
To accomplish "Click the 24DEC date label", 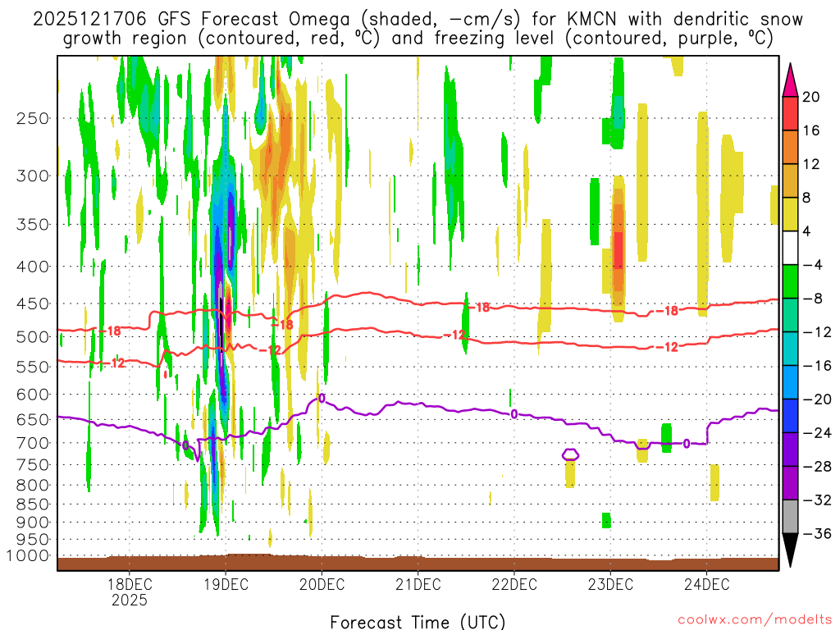I will 706,584.
